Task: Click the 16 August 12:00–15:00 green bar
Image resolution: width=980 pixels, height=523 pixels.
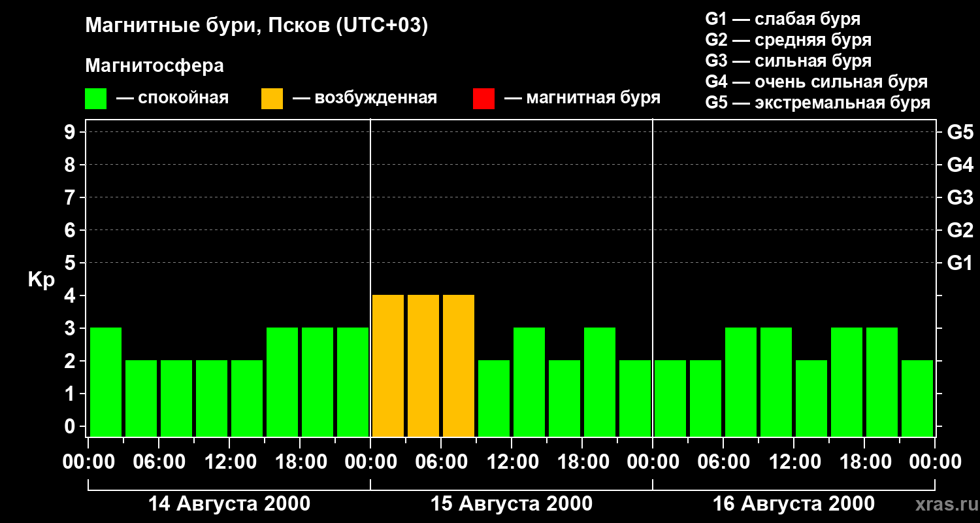Action: coord(811,398)
